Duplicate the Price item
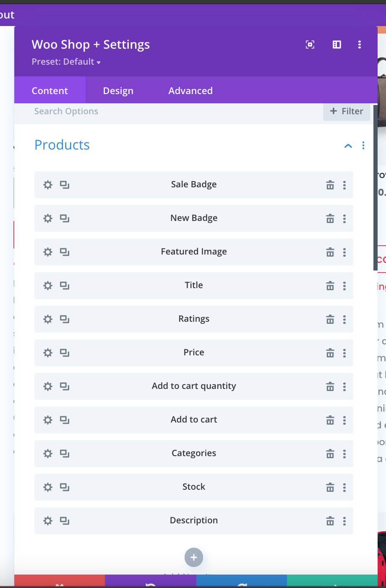 click(64, 353)
